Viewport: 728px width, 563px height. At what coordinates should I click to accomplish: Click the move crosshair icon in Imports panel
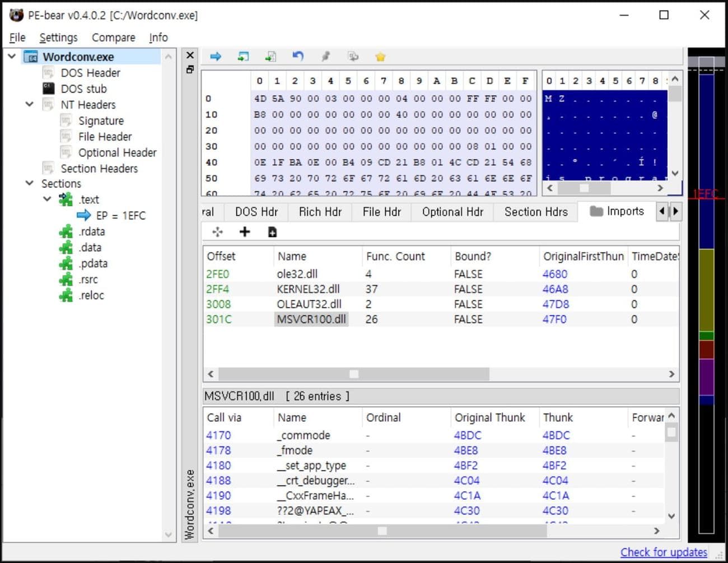click(217, 231)
